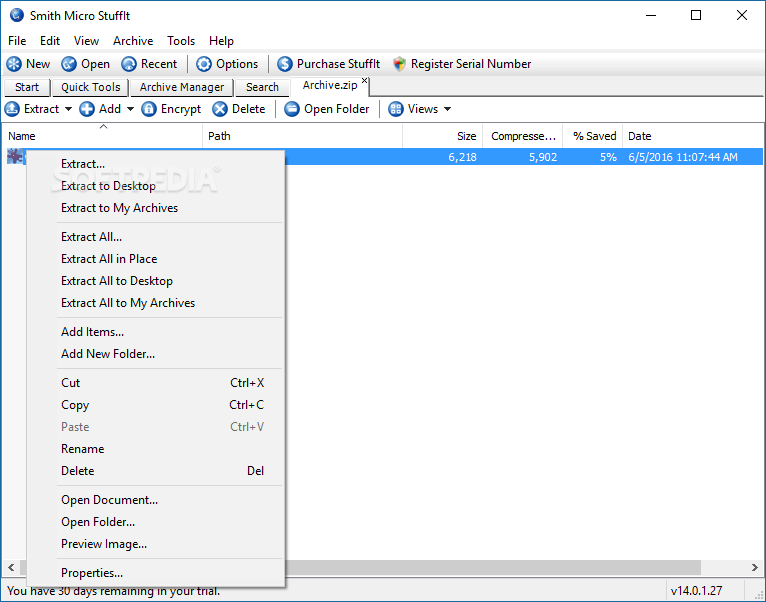Open the File menu

coord(17,41)
